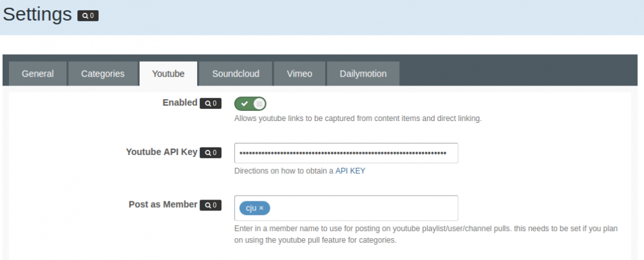
Task: Click the search badge next to Enabled
Action: 211,103
